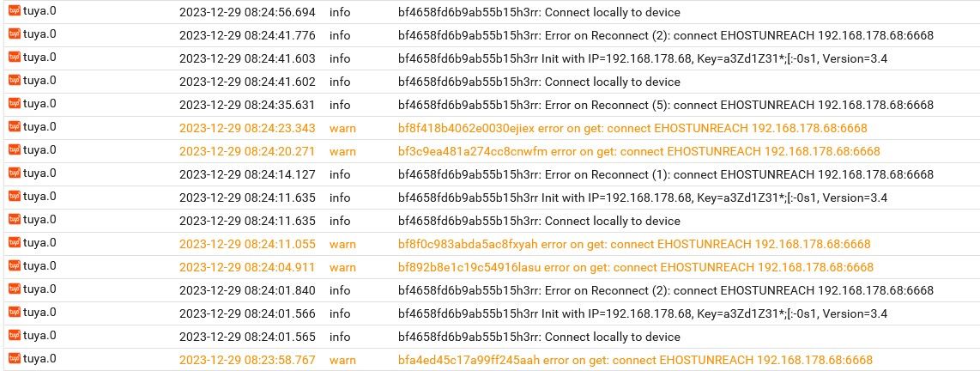Image resolution: width=980 pixels, height=371 pixels.
Task: Select the bfa4ed45c17a99ff245aah error message
Action: coord(635,360)
